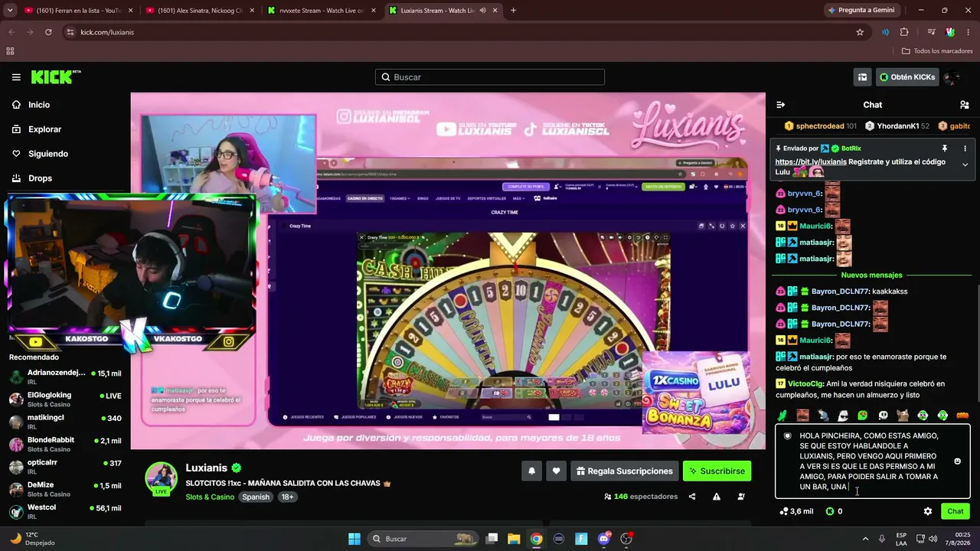The height and width of the screenshot is (551, 980).
Task: Click the green Suscribirse button
Action: pyautogui.click(x=717, y=471)
